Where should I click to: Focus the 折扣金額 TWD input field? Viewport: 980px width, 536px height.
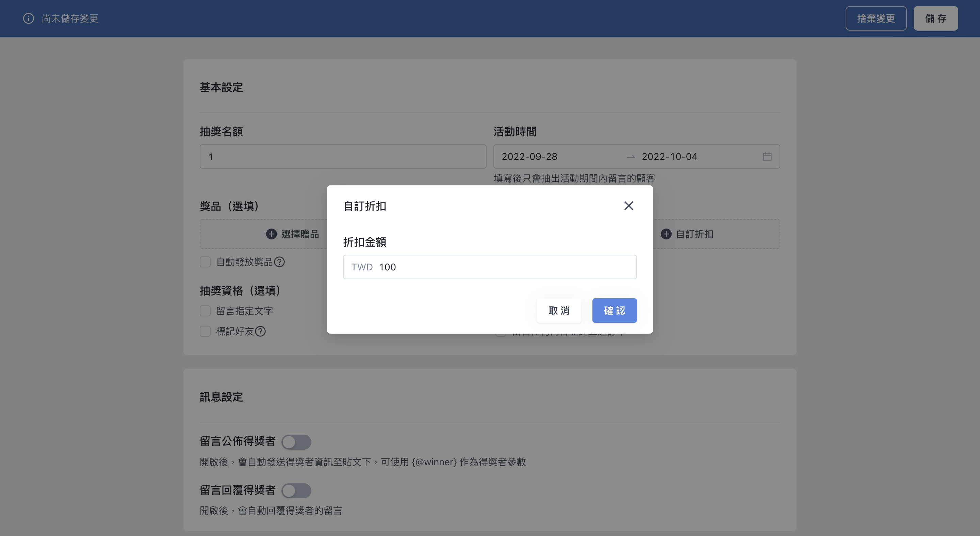[x=490, y=267]
